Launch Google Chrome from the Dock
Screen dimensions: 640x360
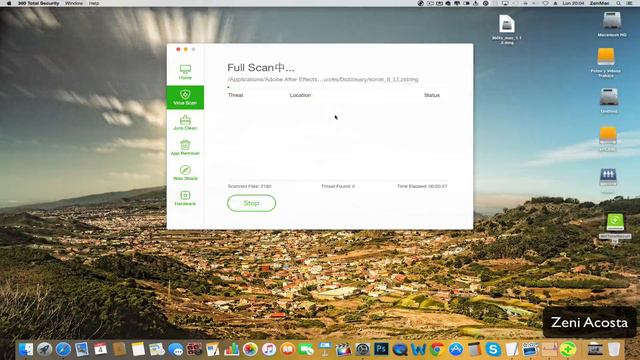437,349
